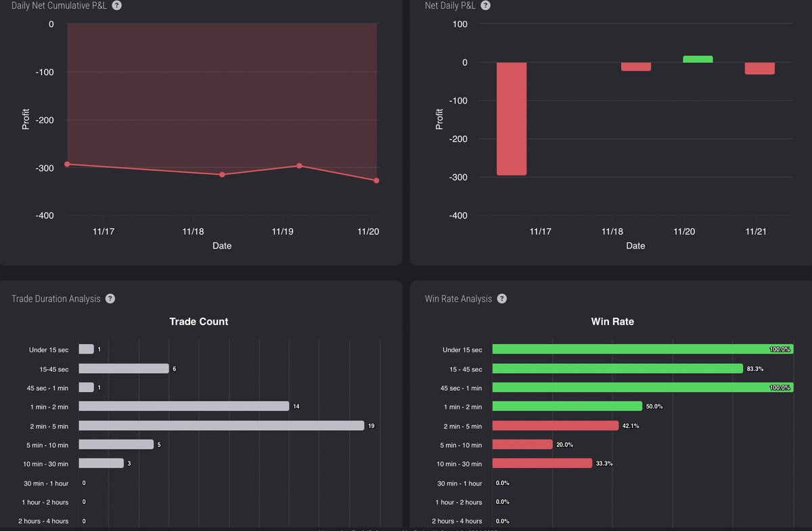
Task: Select the last cumulative P&L point at 11/20
Action: pos(376,181)
